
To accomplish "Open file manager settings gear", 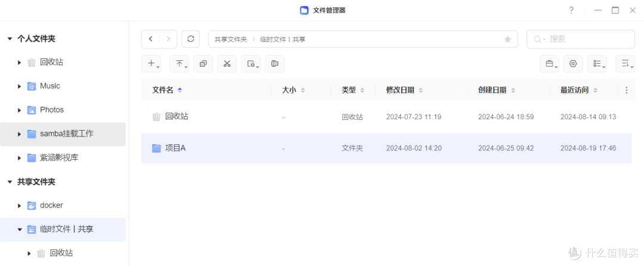I will 573,64.
